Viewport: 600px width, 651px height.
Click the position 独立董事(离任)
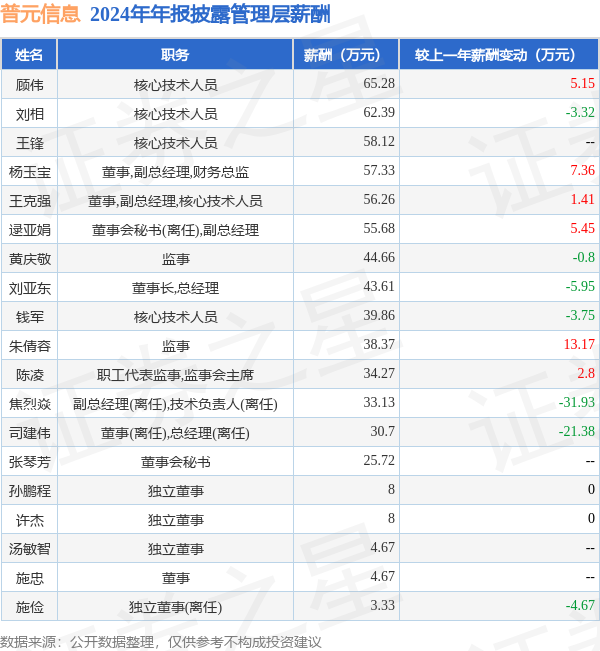(175, 607)
